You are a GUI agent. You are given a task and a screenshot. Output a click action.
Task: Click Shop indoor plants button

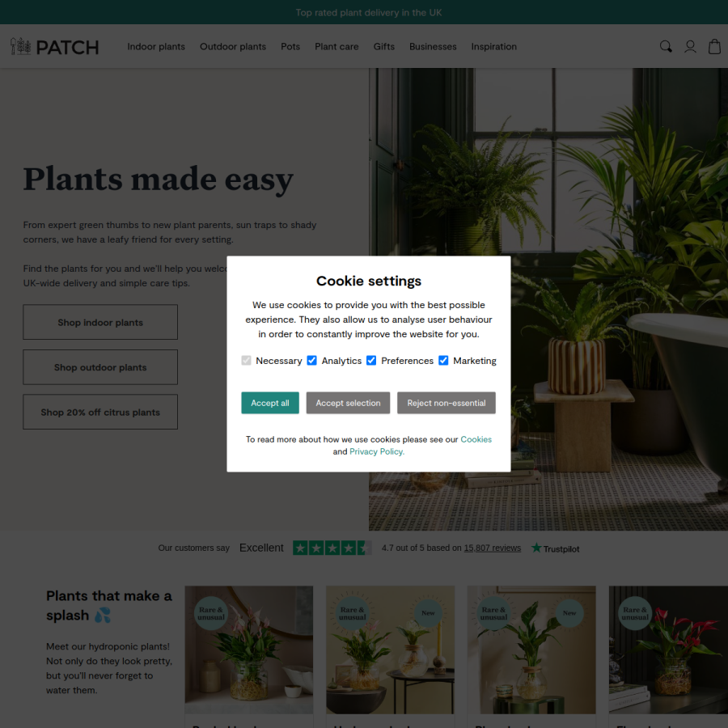(100, 322)
